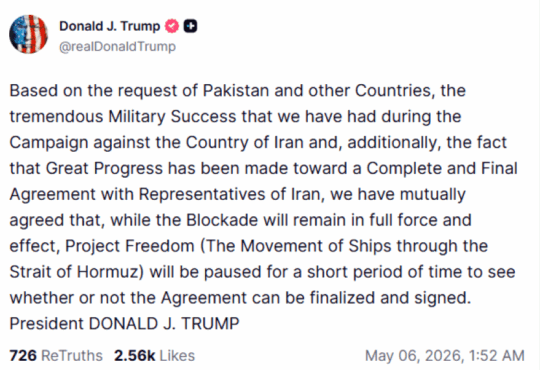Click the phrase Great Progress
This screenshot has height=370, width=540.
[104, 168]
